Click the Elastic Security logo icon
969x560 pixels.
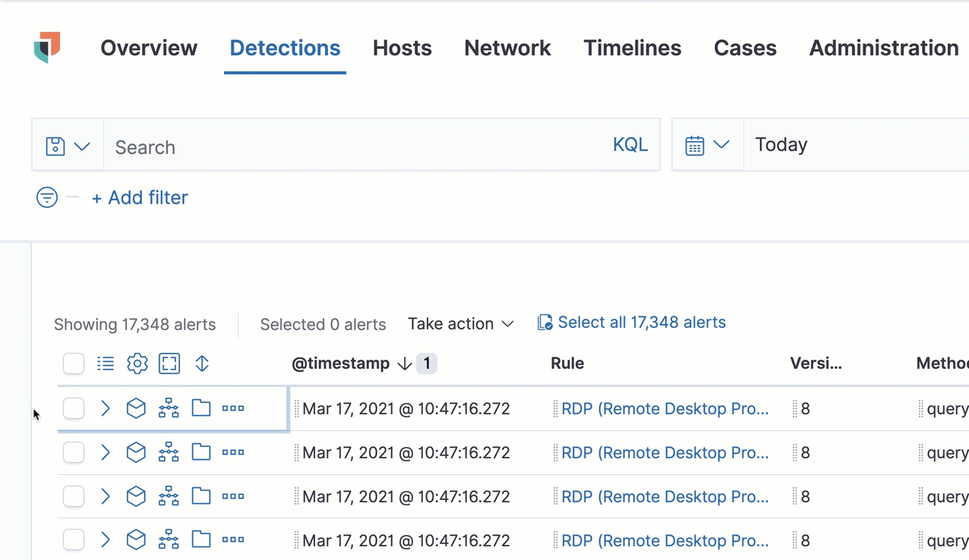[x=47, y=47]
